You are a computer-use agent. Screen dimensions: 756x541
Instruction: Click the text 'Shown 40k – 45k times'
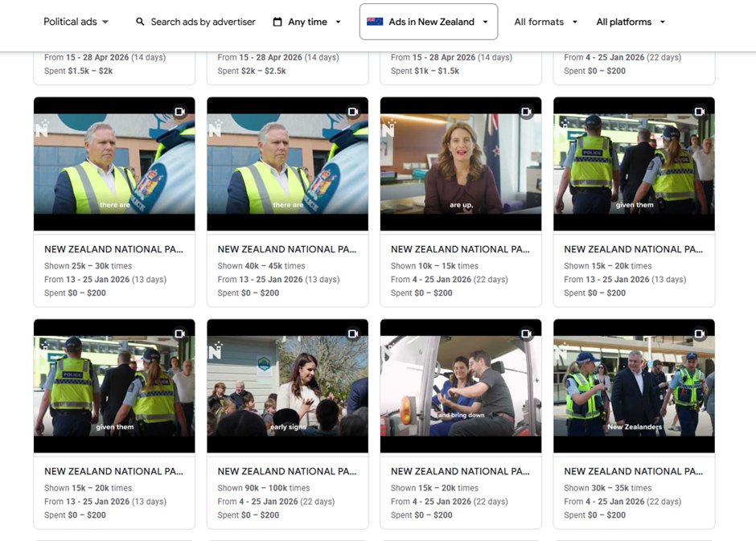[x=261, y=266]
